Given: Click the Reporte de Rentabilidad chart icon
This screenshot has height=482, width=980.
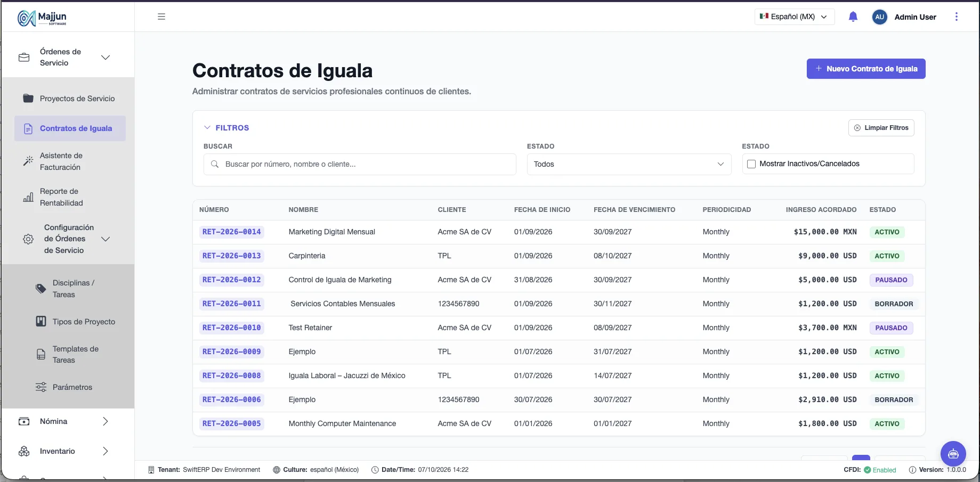Looking at the screenshot, I should tap(28, 197).
